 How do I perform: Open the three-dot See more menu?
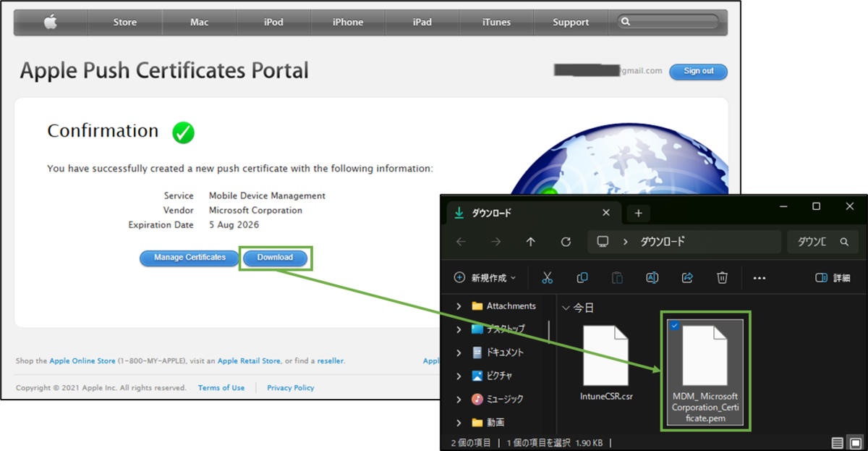[x=759, y=278]
